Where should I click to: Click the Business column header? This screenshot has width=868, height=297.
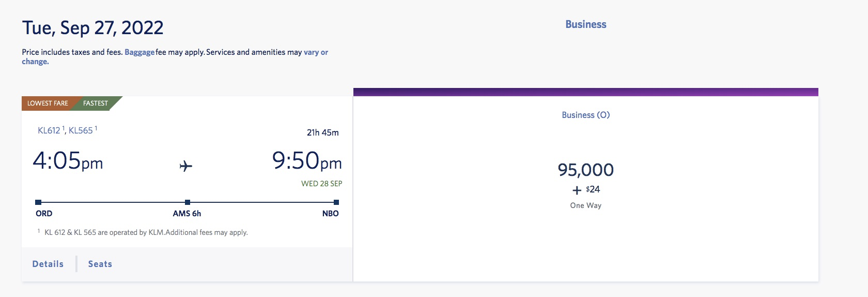pyautogui.click(x=585, y=24)
